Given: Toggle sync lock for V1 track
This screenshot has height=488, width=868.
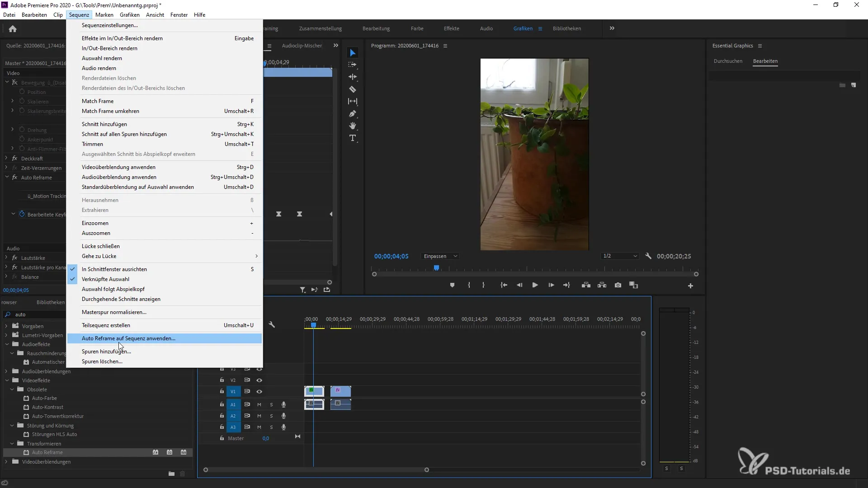Looking at the screenshot, I should pos(247,392).
